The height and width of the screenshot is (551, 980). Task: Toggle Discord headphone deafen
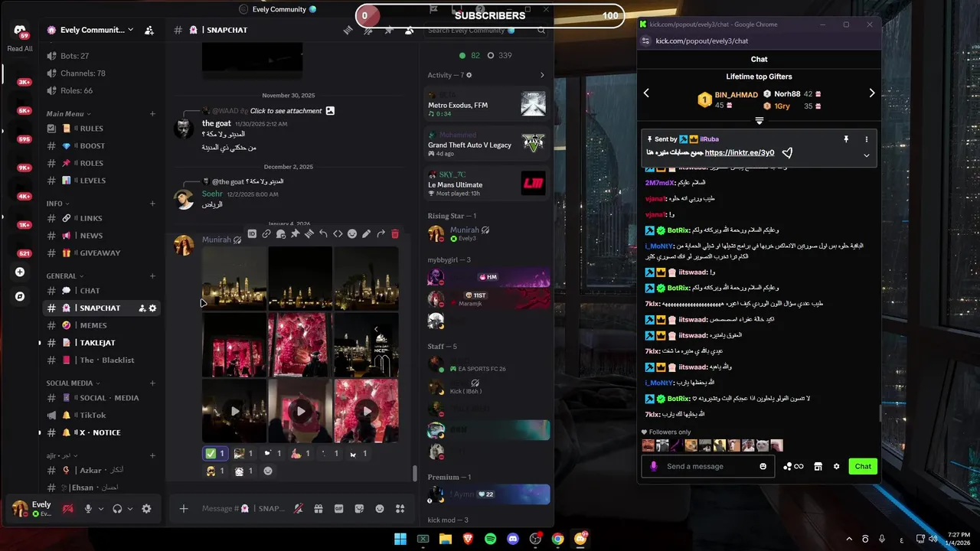click(x=117, y=509)
